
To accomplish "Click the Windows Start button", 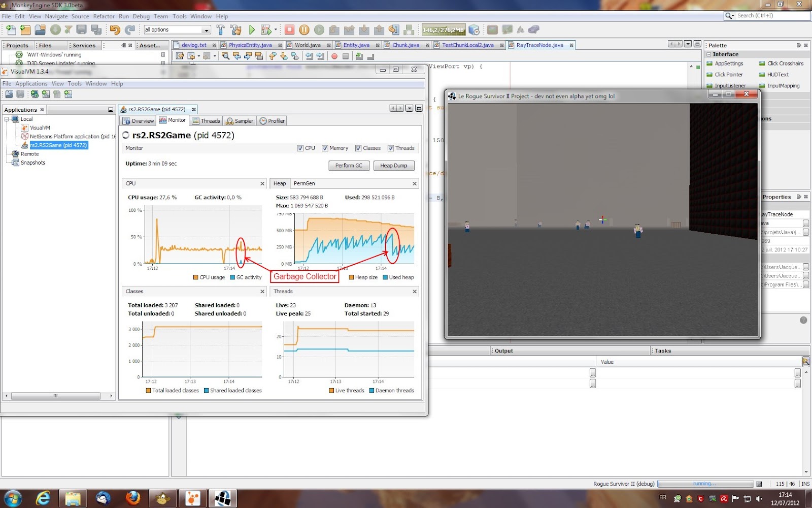I will click(12, 498).
